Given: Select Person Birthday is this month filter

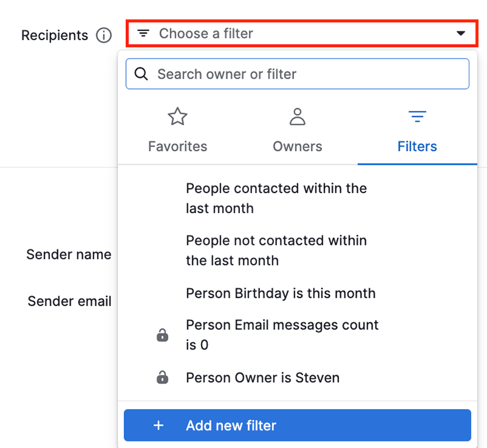Looking at the screenshot, I should [x=281, y=293].
